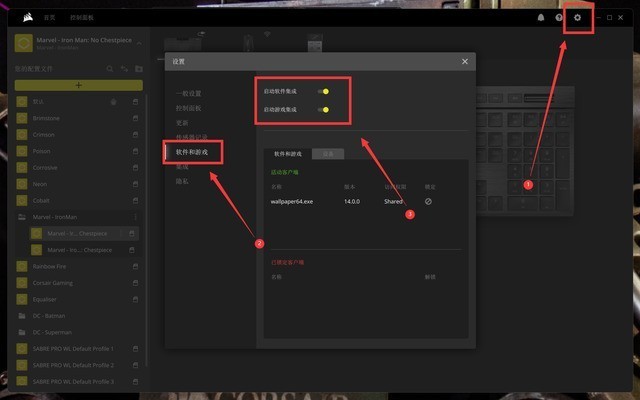640x400 pixels.
Task: Click the memory card icon on Cobalt row
Action: coord(136,200)
